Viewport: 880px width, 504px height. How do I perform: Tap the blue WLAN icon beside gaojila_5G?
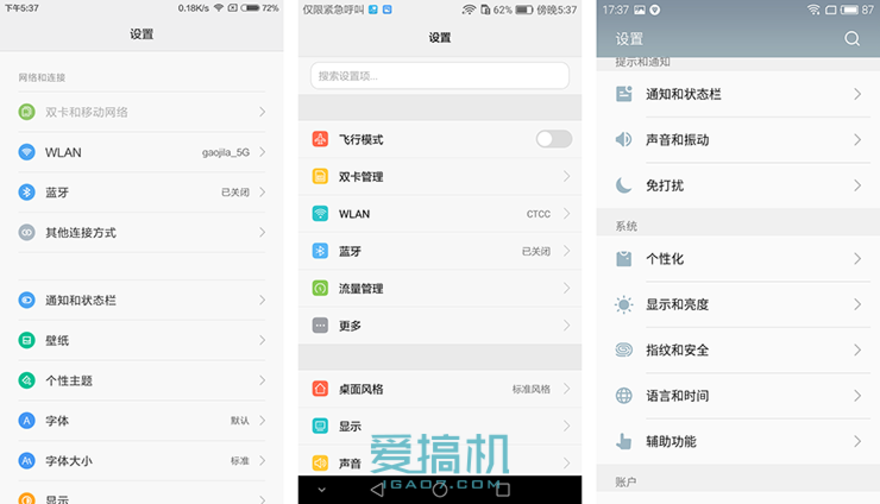(26, 152)
